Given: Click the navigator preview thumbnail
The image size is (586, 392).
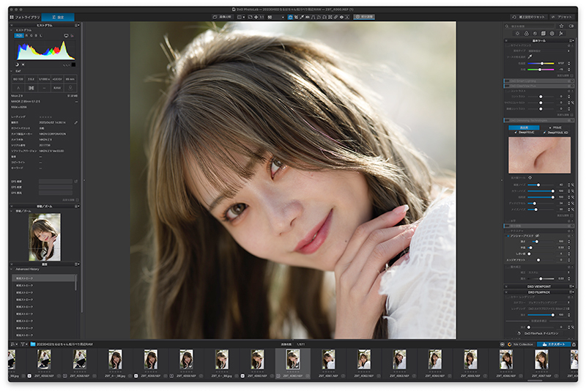Looking at the screenshot, I should tap(45, 237).
